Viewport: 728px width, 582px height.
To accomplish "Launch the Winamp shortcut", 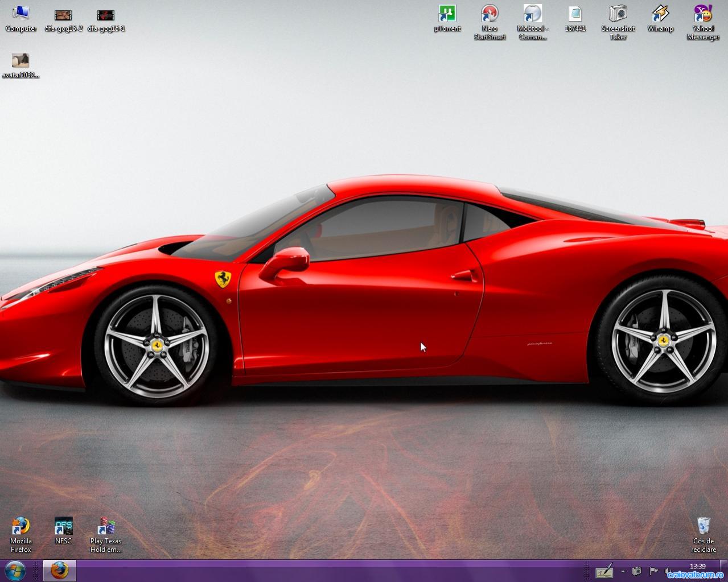I will pyautogui.click(x=660, y=18).
